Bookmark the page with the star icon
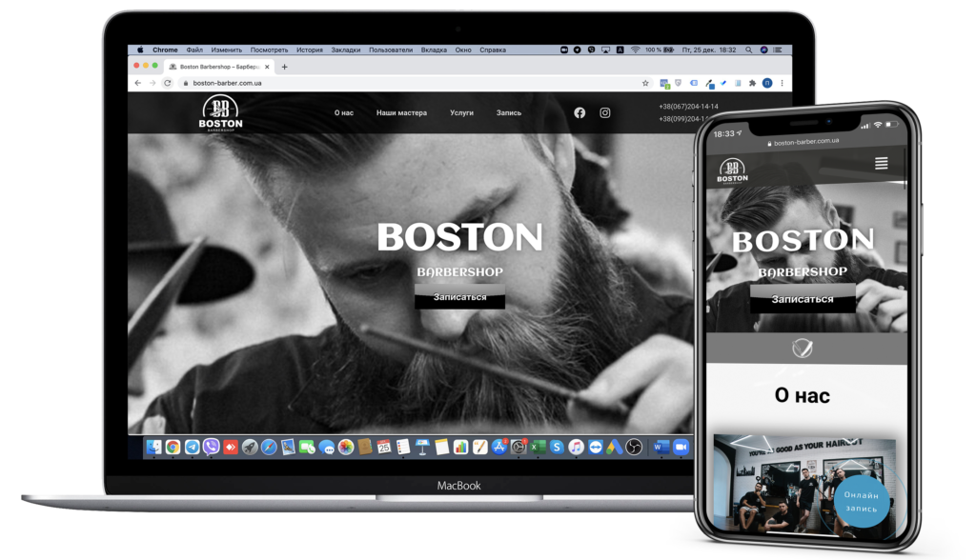This screenshot has width=976, height=560. click(645, 83)
